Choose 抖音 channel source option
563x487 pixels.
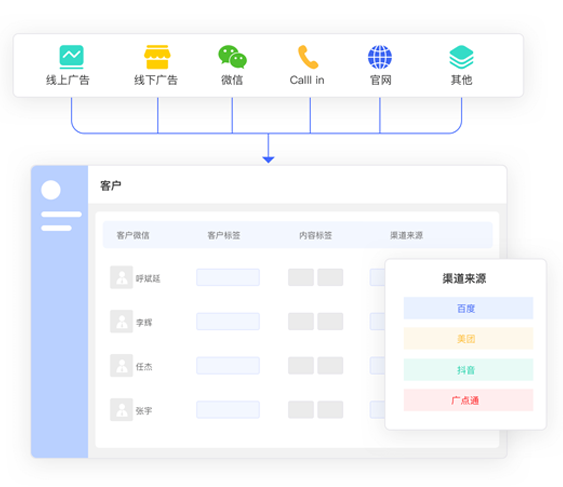[468, 370]
